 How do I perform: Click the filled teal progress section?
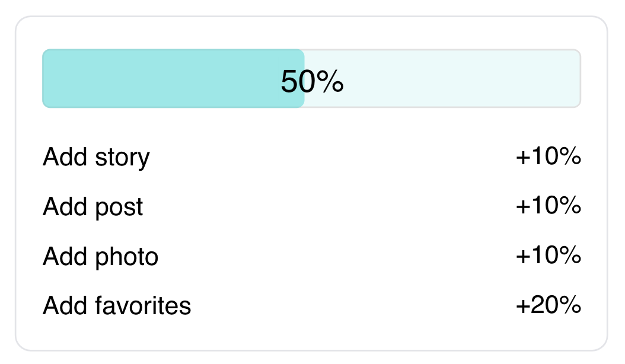pos(173,78)
